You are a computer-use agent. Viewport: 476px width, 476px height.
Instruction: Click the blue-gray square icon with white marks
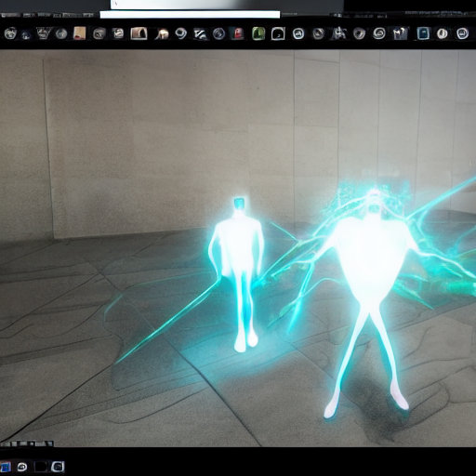click(400, 33)
